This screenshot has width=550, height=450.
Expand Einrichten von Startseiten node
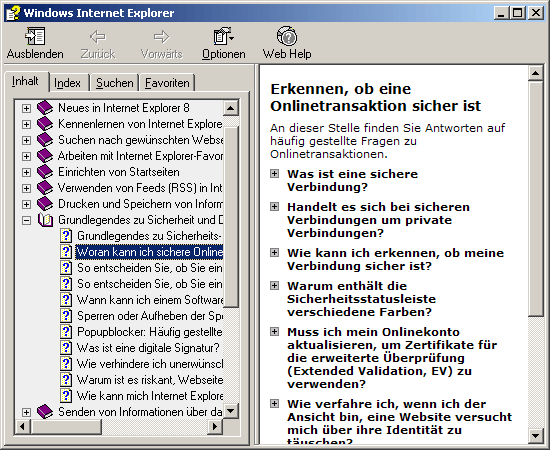[26, 172]
